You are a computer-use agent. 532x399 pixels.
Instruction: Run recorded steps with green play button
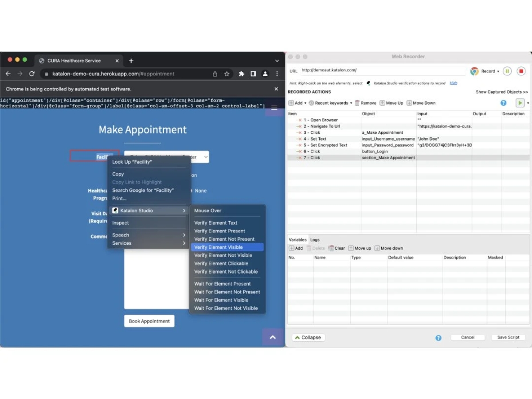(x=520, y=103)
